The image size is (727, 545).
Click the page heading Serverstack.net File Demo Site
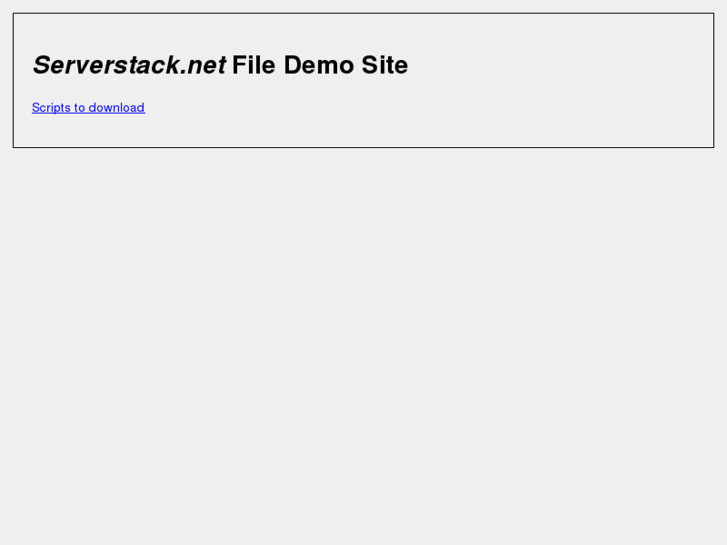click(220, 65)
